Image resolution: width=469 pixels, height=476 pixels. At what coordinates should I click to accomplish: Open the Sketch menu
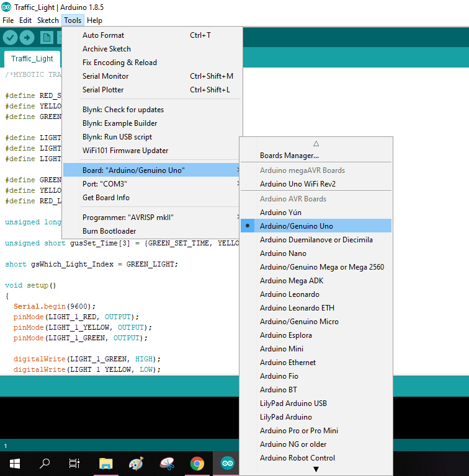coord(48,20)
